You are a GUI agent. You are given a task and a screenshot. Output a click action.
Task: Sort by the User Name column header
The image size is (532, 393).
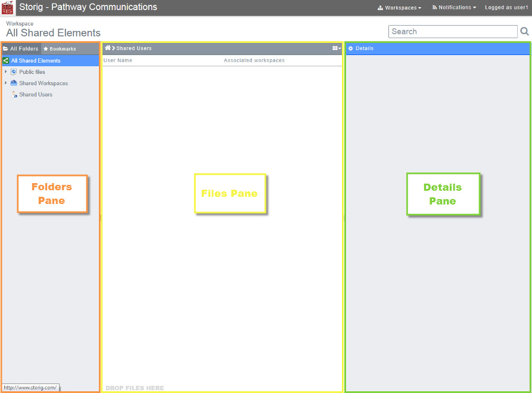118,60
